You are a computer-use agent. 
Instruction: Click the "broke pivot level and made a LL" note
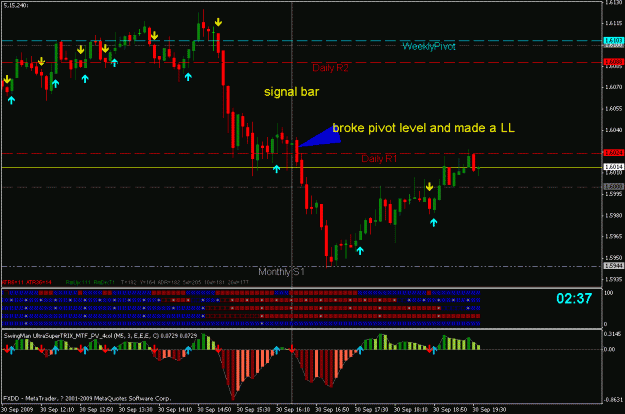(x=423, y=128)
